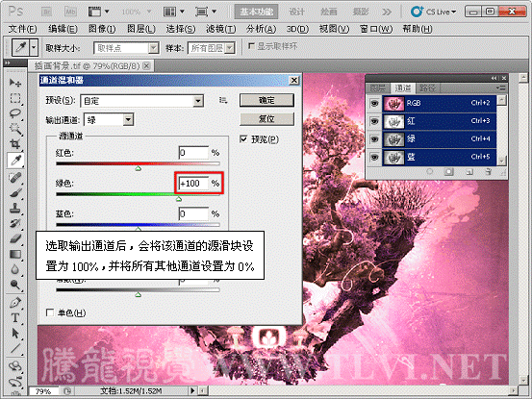532x399 pixels.
Task: Select the Rectangular Marquee tool
Action: (15, 98)
